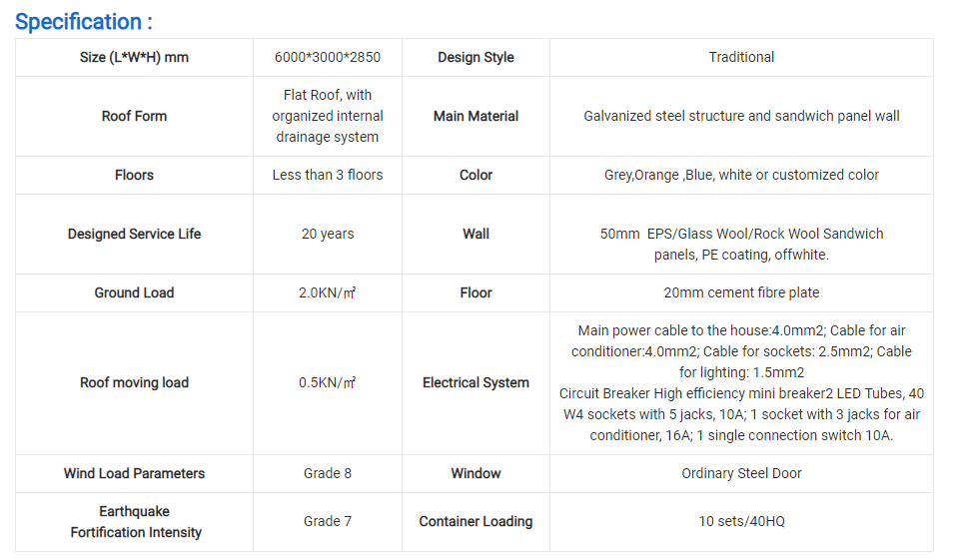Image resolution: width=957 pixels, height=560 pixels.
Task: Click the Grade 8 wind load value
Action: (x=328, y=474)
